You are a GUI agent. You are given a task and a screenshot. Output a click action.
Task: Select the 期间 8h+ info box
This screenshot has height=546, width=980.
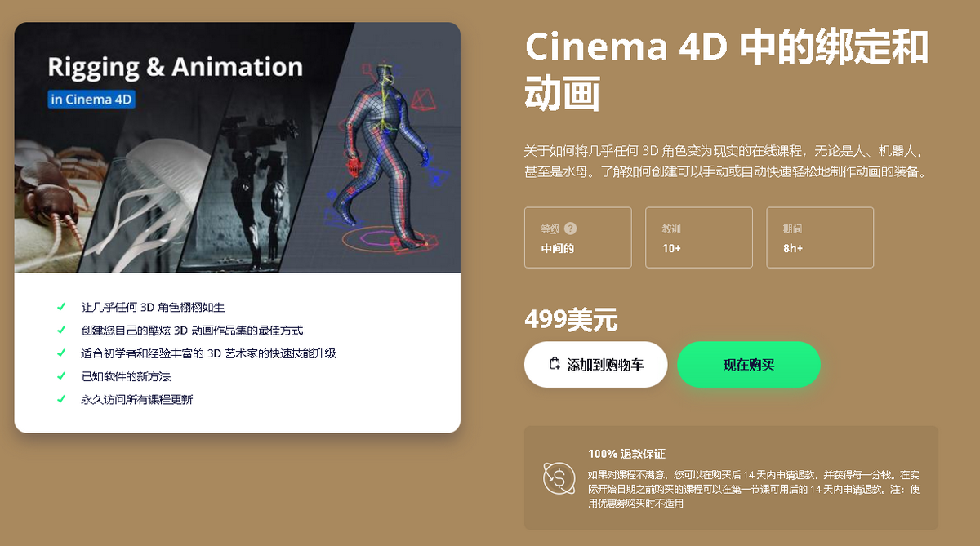point(820,237)
